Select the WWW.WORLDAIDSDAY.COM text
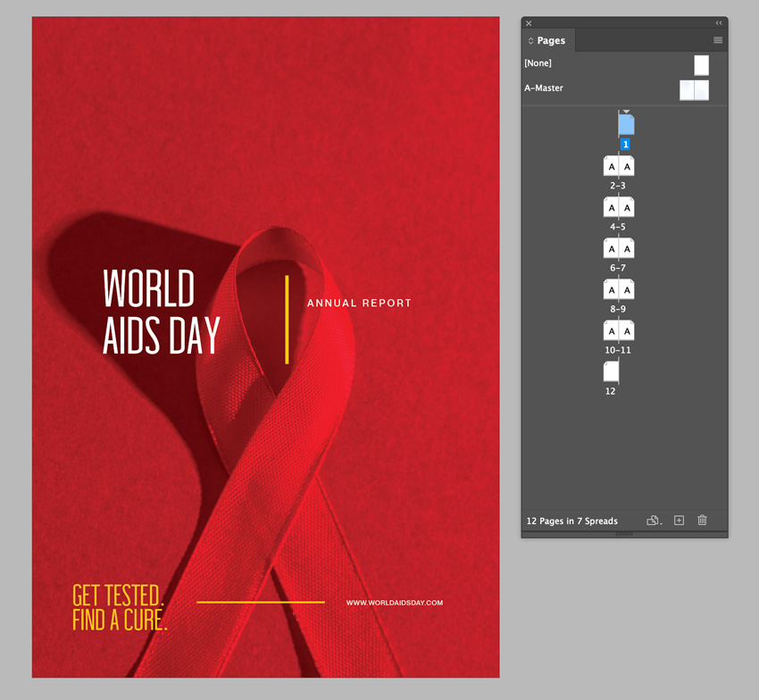Image resolution: width=759 pixels, height=700 pixels. pyautogui.click(x=395, y=603)
